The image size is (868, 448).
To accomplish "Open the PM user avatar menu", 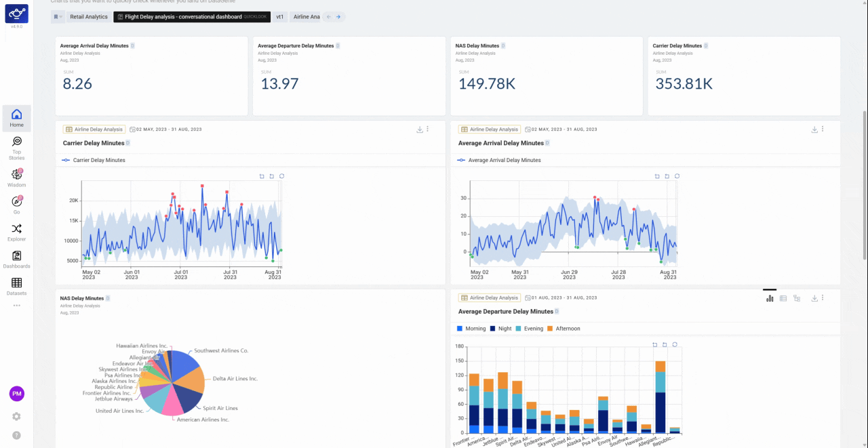I will coord(16,394).
